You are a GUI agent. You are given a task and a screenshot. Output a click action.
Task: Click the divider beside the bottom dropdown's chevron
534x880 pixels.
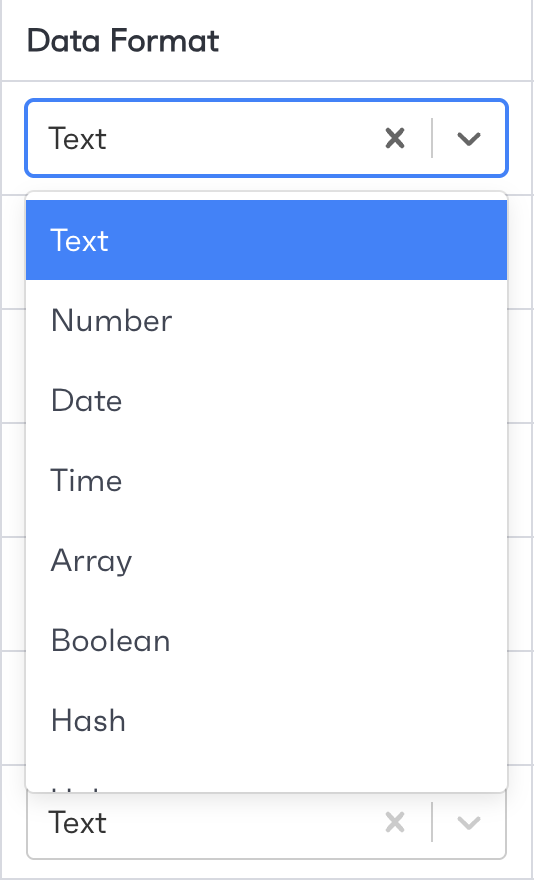(x=432, y=823)
